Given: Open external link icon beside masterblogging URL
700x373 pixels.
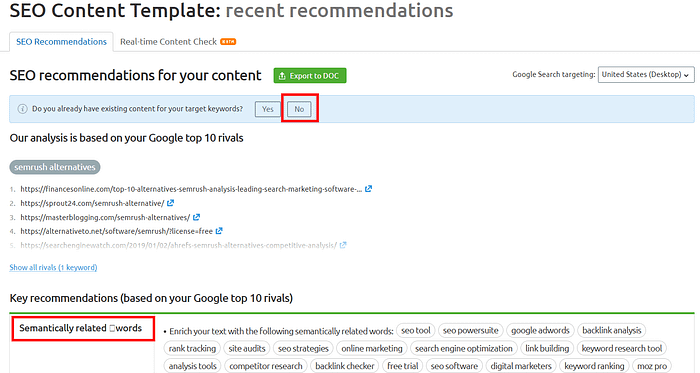Looking at the screenshot, I should point(196,217).
